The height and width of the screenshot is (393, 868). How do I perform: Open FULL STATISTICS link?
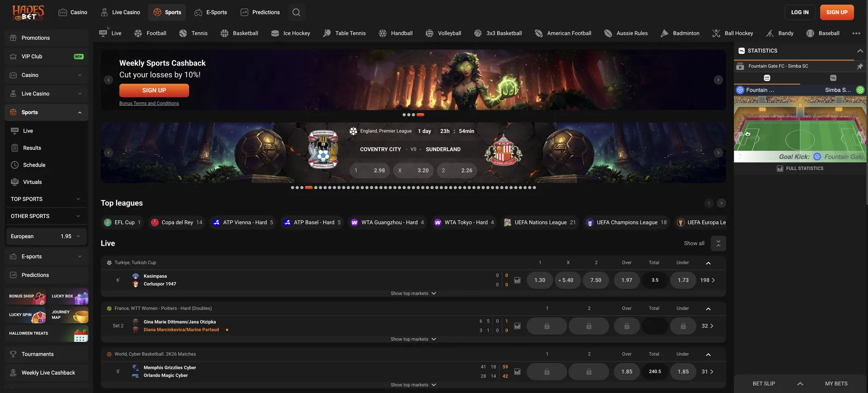(800, 169)
